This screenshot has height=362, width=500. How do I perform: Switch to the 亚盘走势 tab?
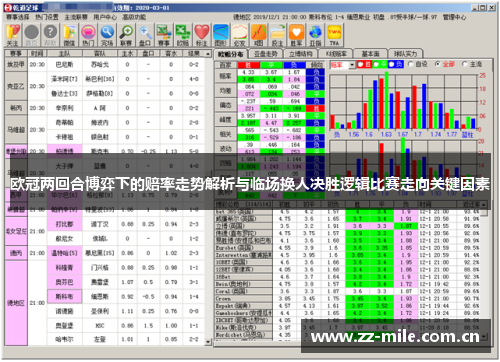(x=266, y=54)
